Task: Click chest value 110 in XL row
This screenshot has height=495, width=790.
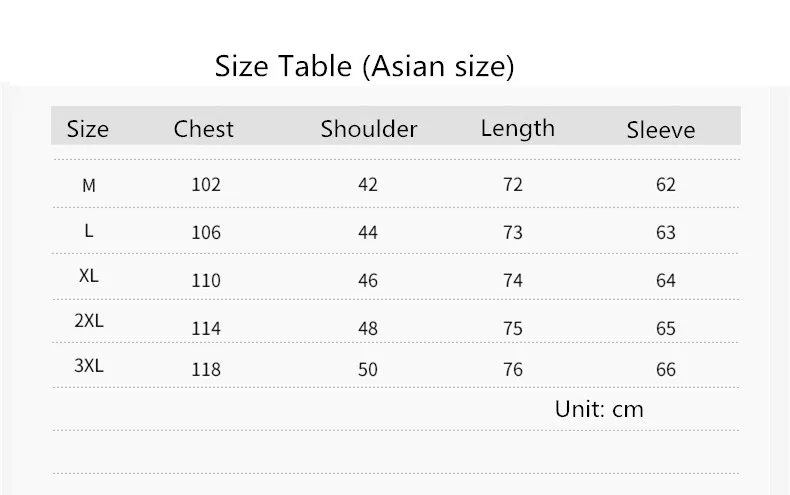Action: coord(206,280)
